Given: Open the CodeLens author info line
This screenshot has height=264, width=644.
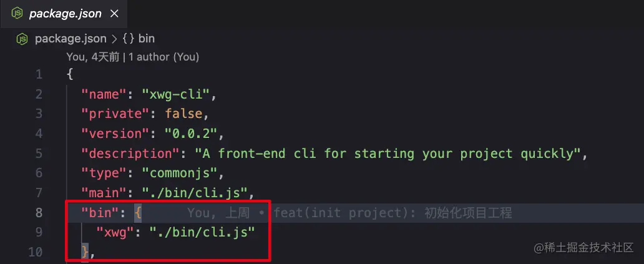Looking at the screenshot, I should [x=133, y=57].
